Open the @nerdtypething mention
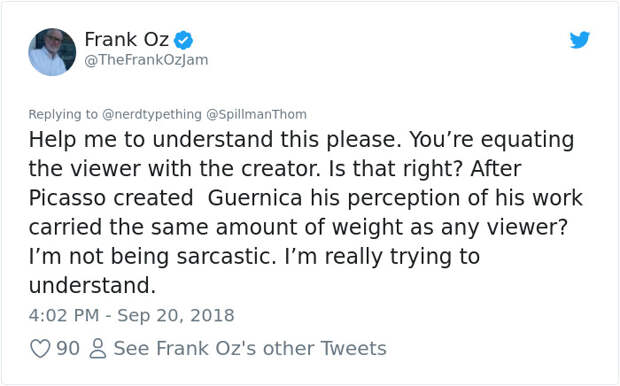Viewport: 620px width, 386px height. point(152,114)
